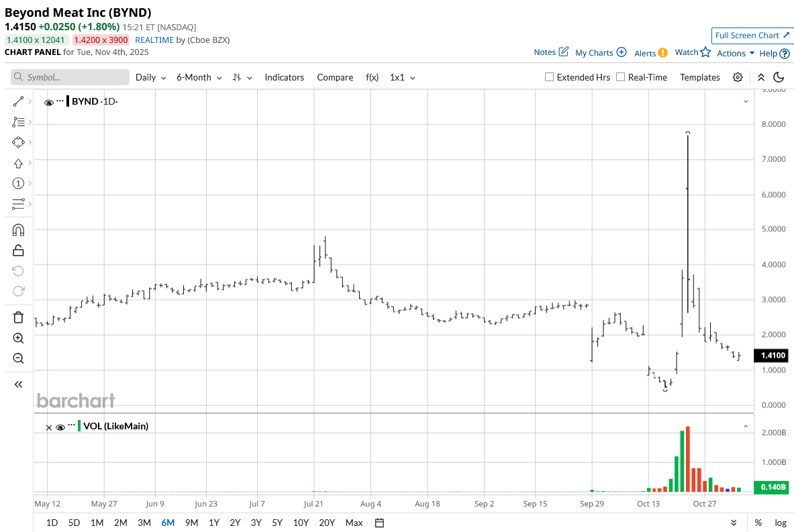Click the redo arrow icon

[18, 291]
